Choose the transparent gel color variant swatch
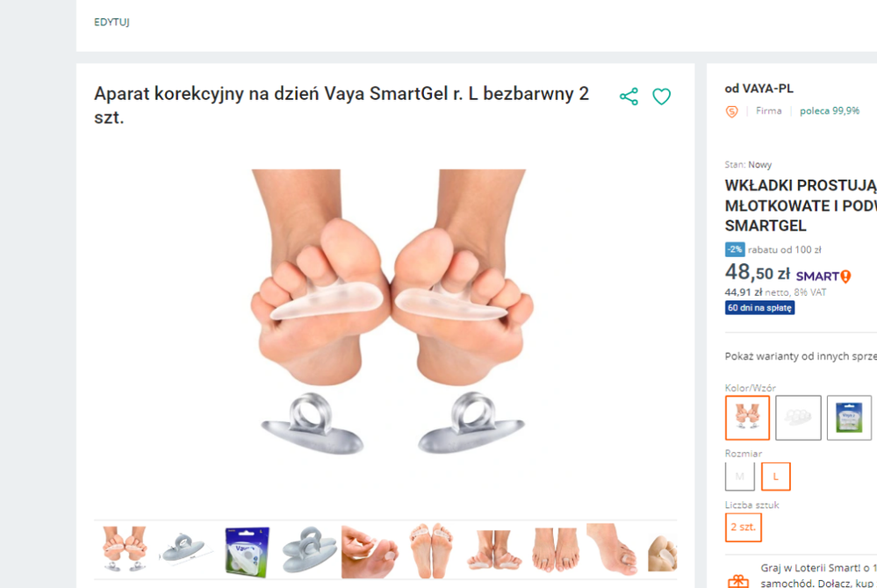 [798, 418]
